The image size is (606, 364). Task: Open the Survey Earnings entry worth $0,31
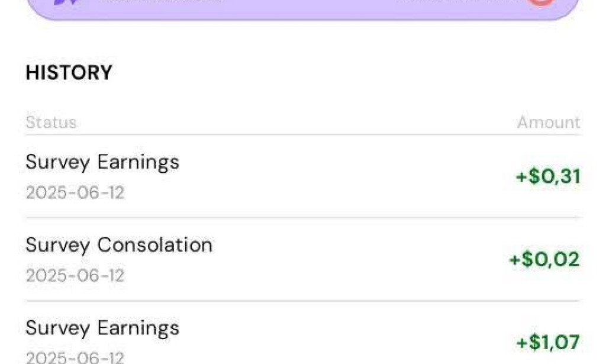(x=102, y=162)
